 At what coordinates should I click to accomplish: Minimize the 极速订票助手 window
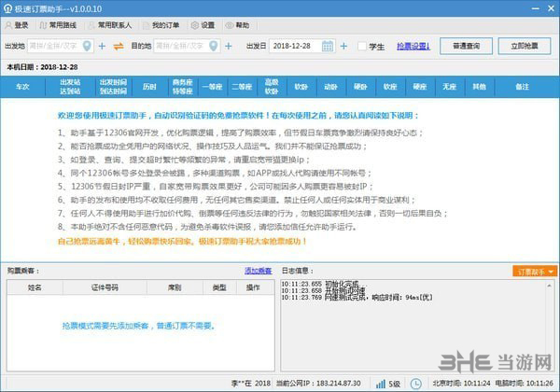(x=536, y=8)
